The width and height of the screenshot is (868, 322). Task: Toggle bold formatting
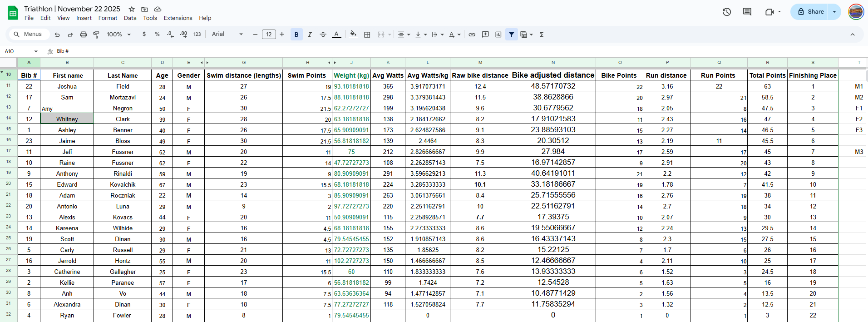click(296, 35)
